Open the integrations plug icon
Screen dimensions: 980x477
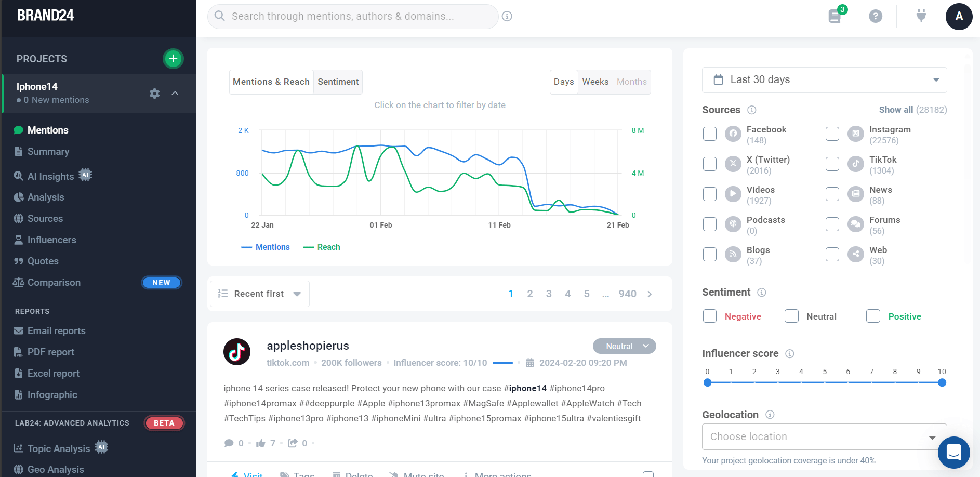point(920,16)
